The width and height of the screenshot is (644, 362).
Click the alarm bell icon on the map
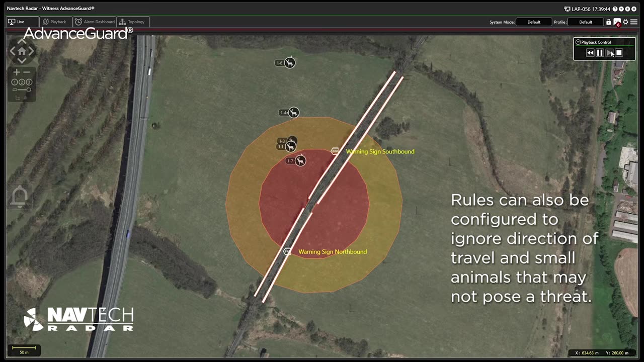(19, 197)
